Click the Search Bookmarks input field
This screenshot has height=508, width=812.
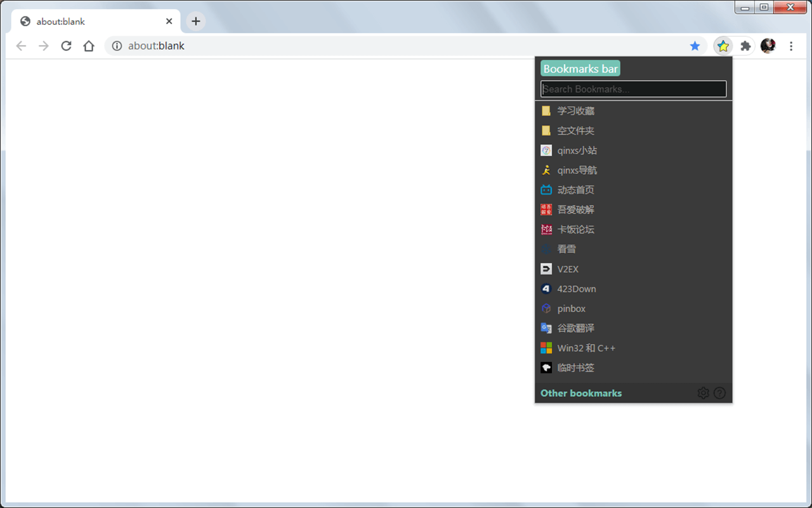tap(633, 89)
